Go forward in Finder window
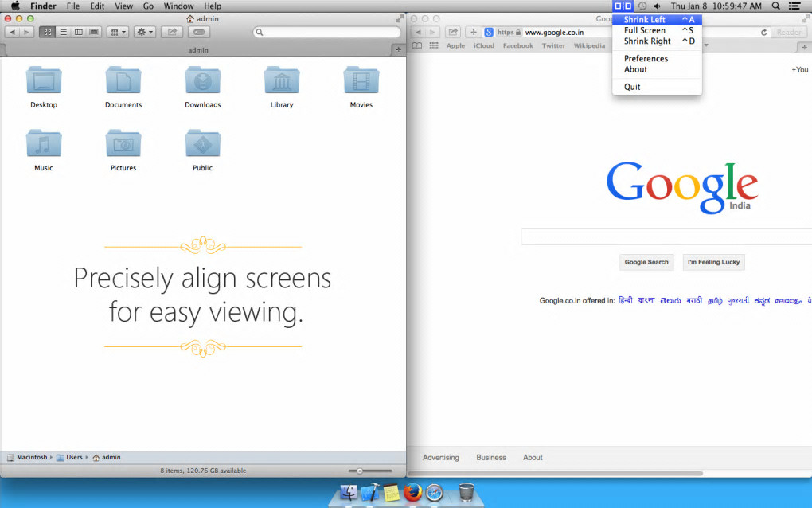This screenshot has width=812, height=508. (x=26, y=32)
